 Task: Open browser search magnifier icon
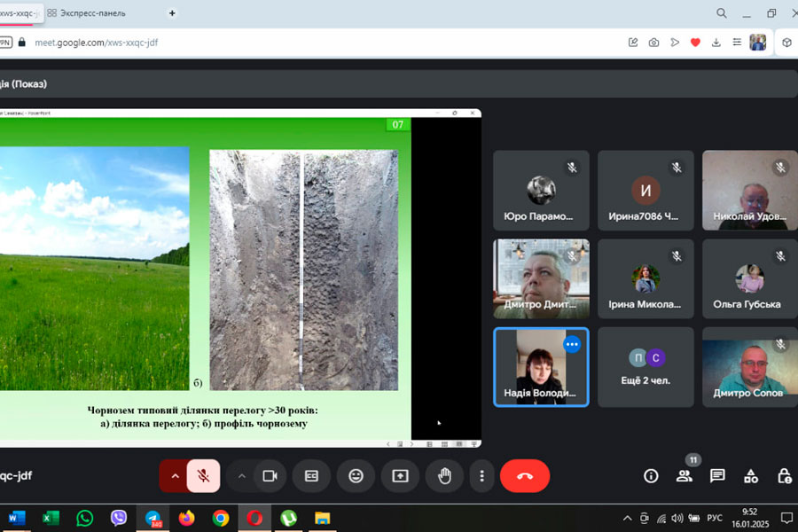pyautogui.click(x=721, y=13)
